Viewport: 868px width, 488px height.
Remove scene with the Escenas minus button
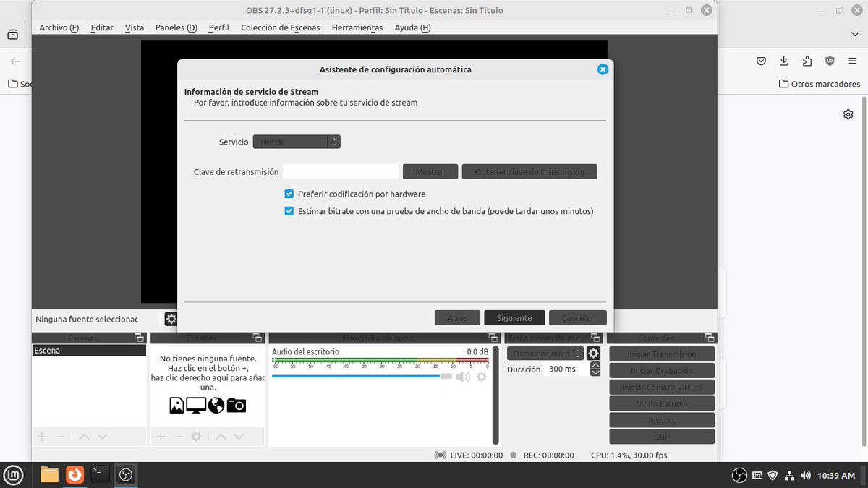[60, 437]
